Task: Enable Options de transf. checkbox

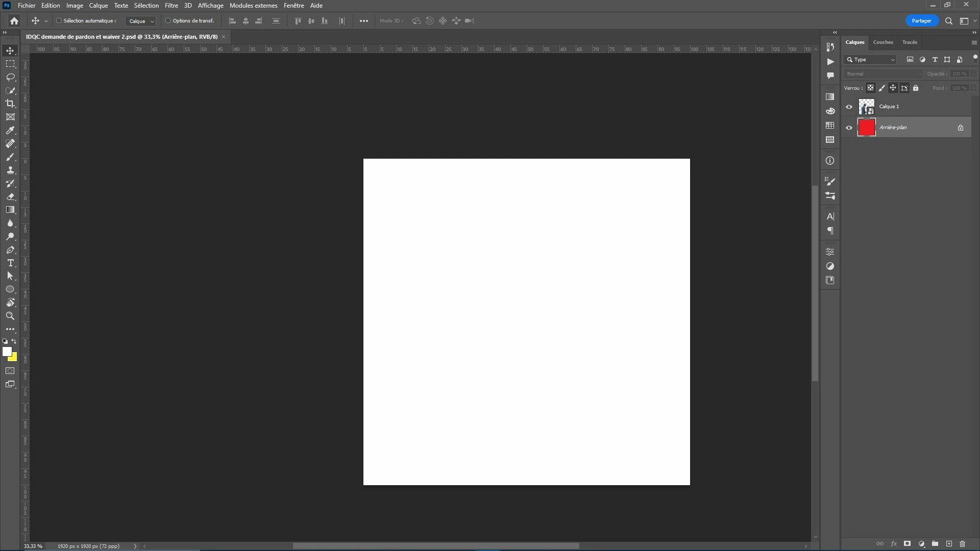Action: (x=168, y=21)
